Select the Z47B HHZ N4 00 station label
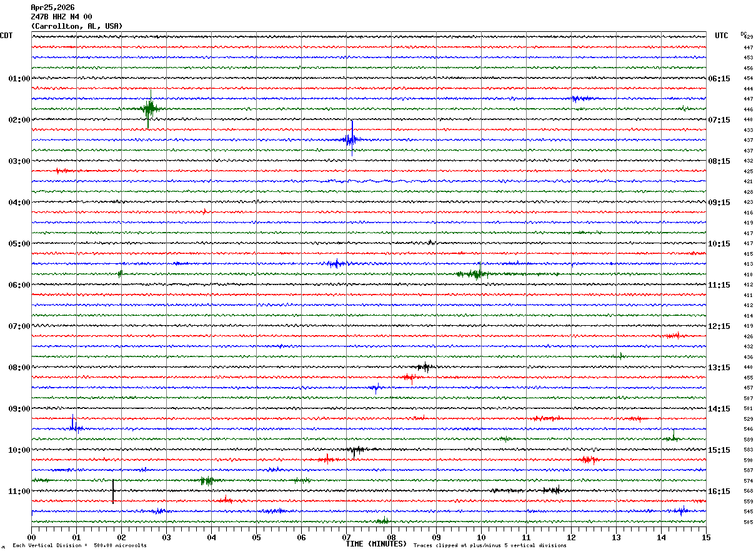The image size is (756, 554). (61, 17)
